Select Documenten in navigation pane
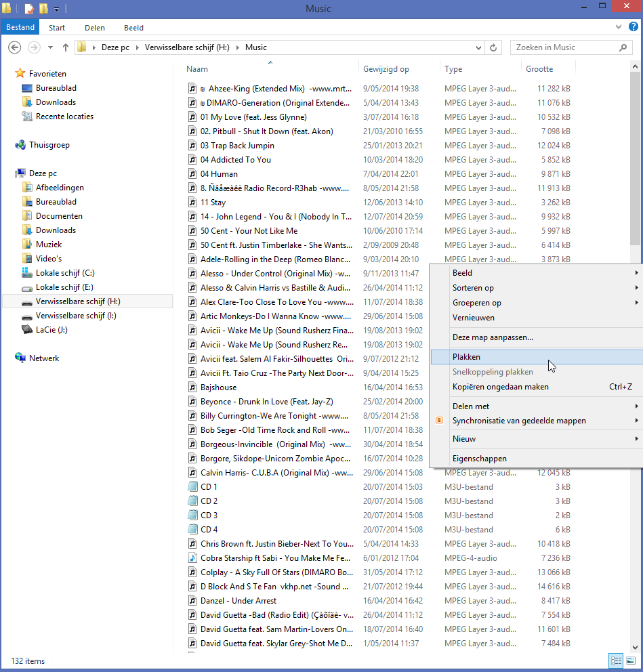 pos(59,216)
